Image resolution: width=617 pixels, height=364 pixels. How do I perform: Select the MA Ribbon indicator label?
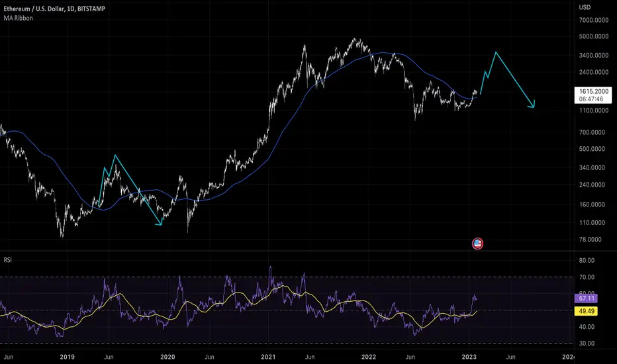click(19, 18)
